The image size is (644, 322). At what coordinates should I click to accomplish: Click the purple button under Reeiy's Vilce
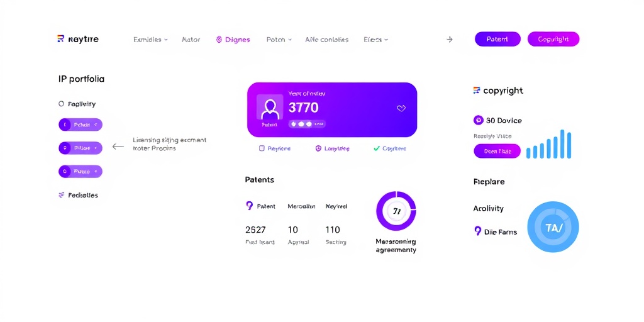pyautogui.click(x=497, y=151)
